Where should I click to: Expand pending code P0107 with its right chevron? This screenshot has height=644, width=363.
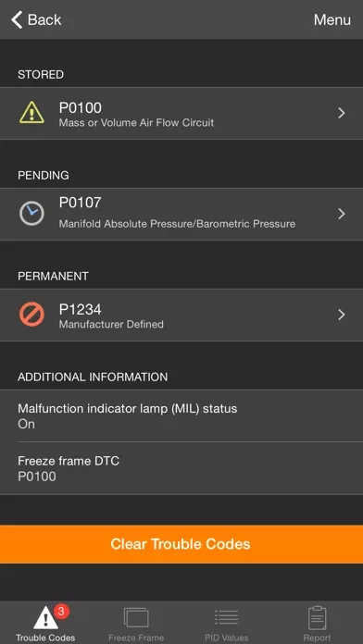click(x=341, y=214)
